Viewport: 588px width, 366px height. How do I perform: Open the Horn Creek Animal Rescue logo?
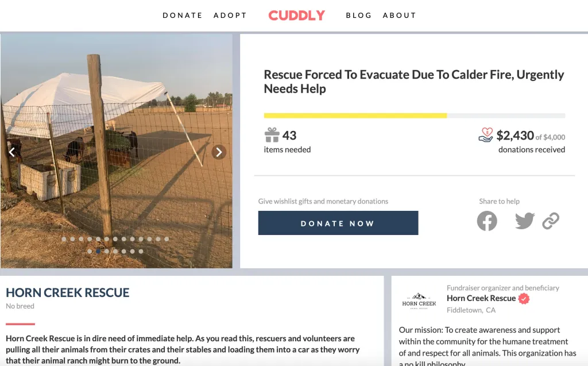pos(419,301)
